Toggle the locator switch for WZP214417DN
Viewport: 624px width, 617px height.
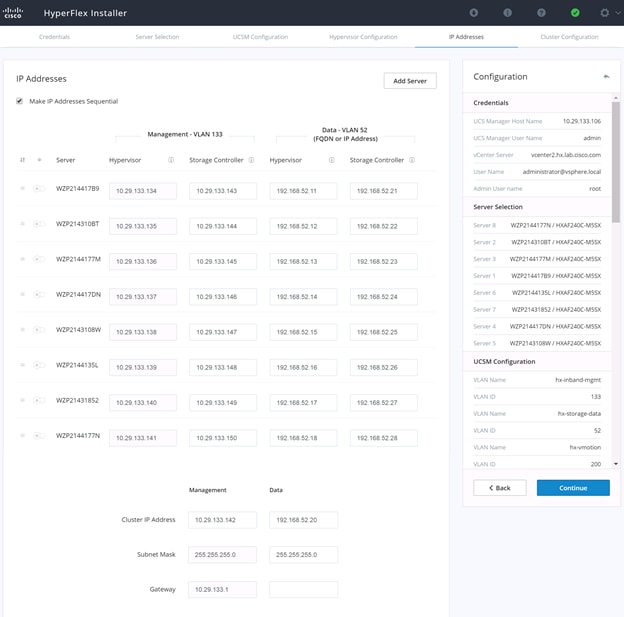pos(39,294)
